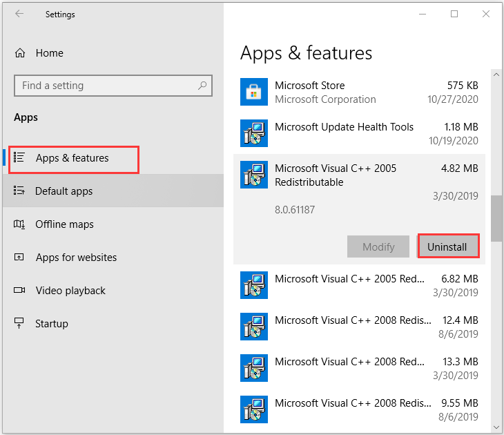Click the 10/27/2020 install date
The image size is (504, 435).
point(453,99)
